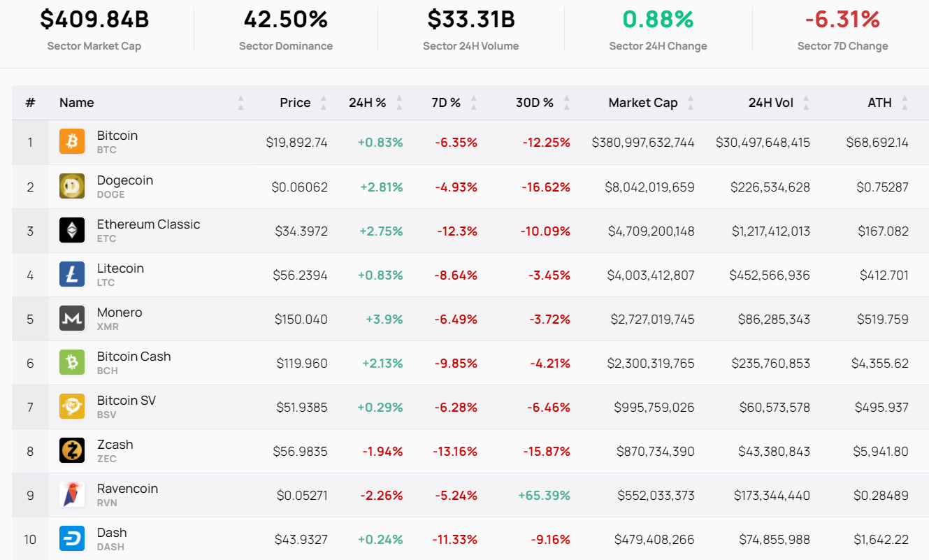Click the $409.84B sector market cap value
929x560 pixels.
[94, 20]
